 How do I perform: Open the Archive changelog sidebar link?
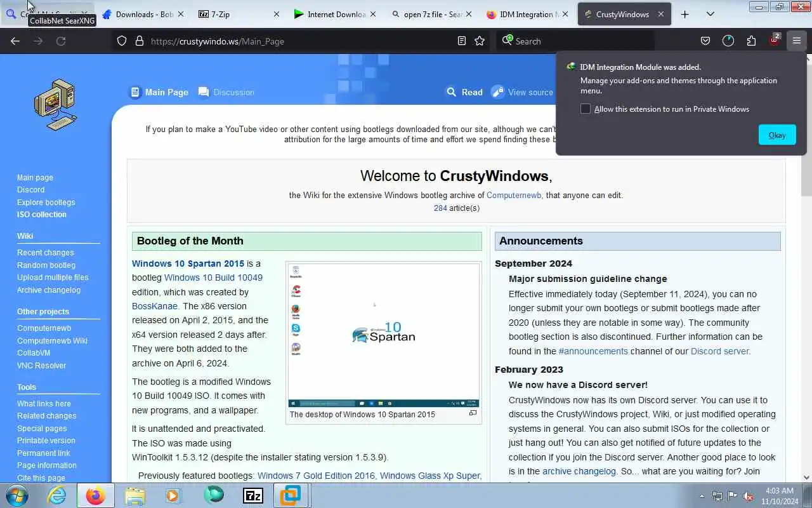click(x=49, y=290)
